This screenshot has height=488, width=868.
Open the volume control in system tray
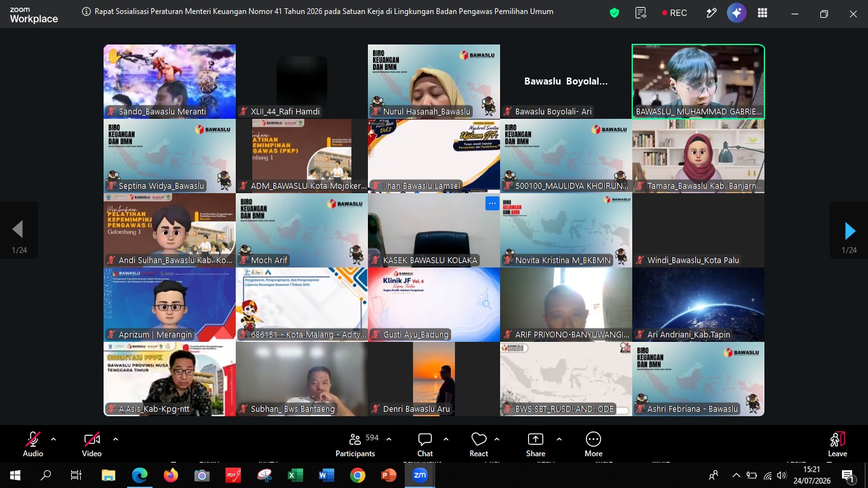(782, 475)
